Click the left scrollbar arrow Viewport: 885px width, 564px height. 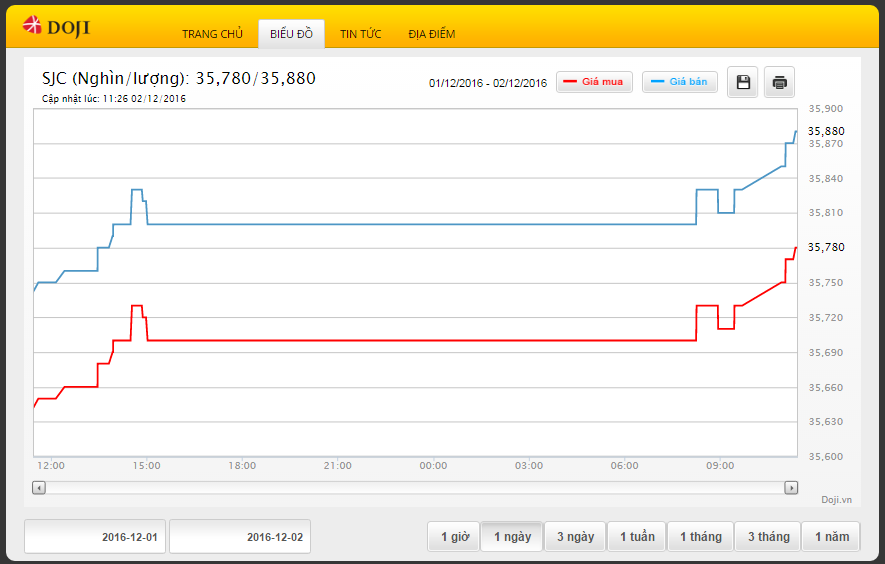(x=39, y=487)
